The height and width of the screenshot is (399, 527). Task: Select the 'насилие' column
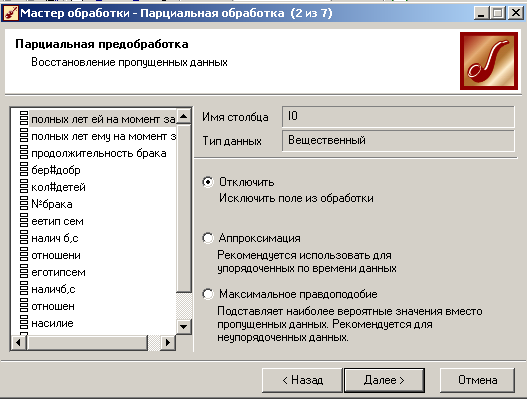(x=52, y=323)
